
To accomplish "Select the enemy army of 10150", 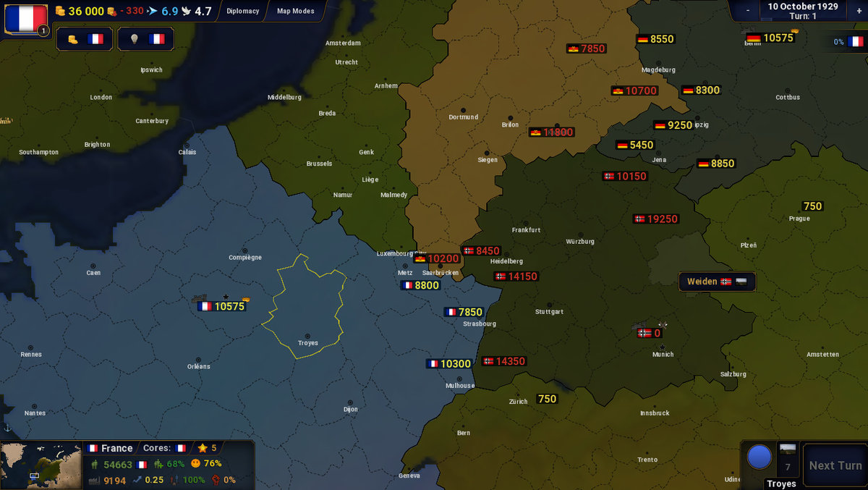I will click(x=626, y=176).
